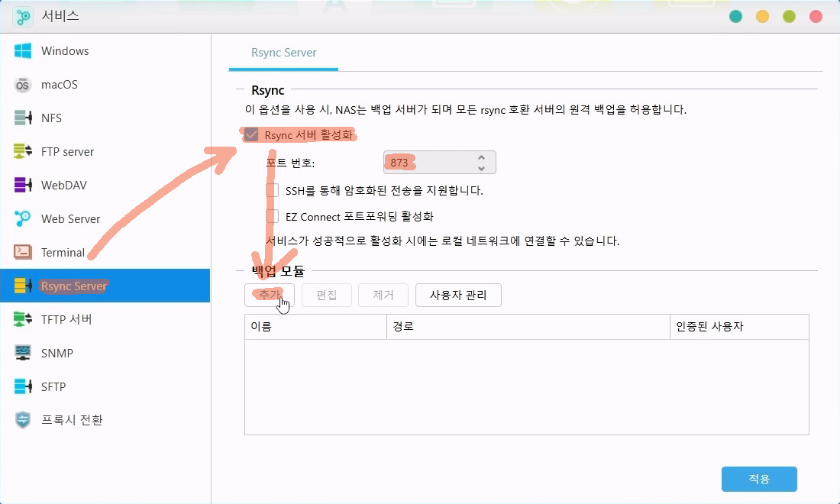
Task: Open SNMP service icon
Action: [23, 354]
